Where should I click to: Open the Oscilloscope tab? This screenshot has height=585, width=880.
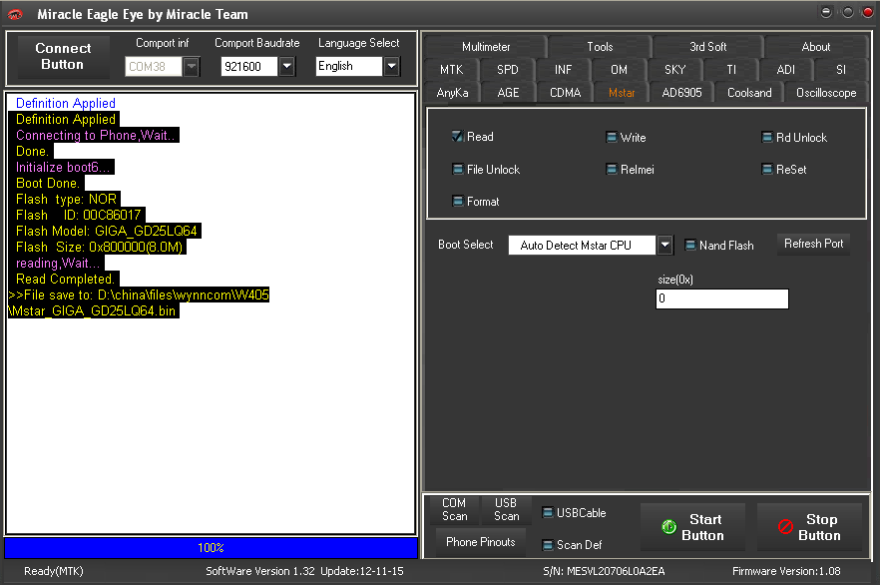[x=826, y=93]
